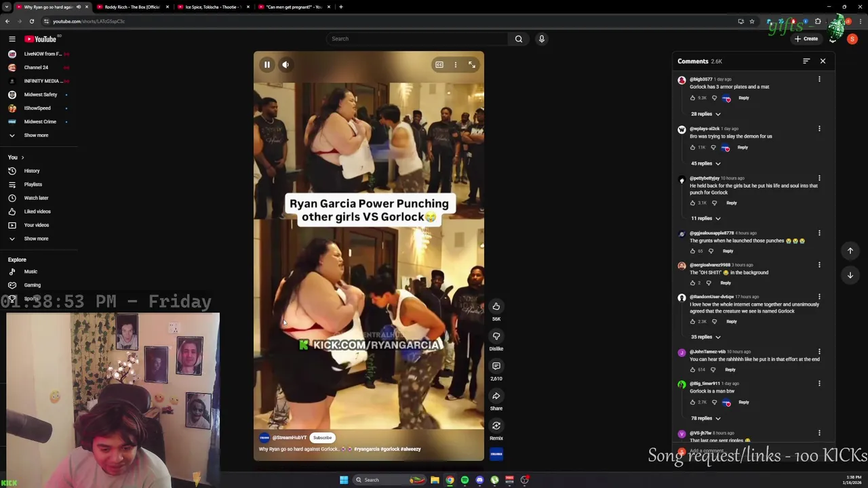The image size is (868, 488).
Task: Open the Shorts player more options menu
Action: 456,64
